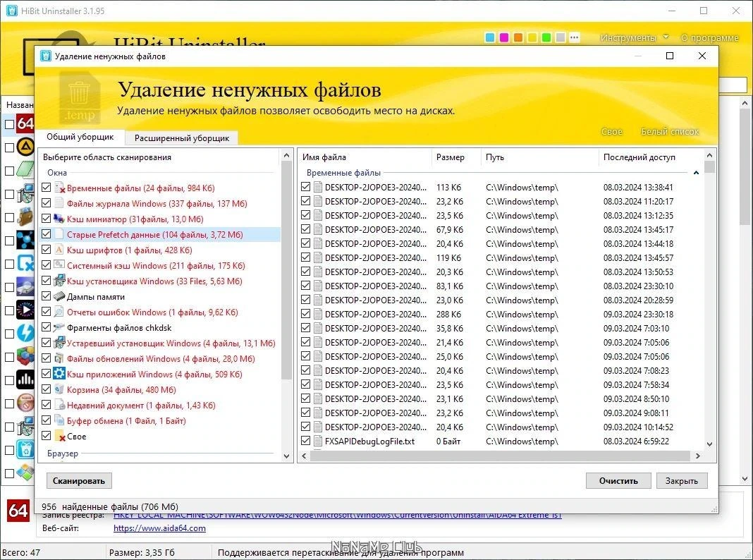Screen dimensions: 753x560
Task: Click the Кэш миниатюр category icon
Action: point(59,219)
